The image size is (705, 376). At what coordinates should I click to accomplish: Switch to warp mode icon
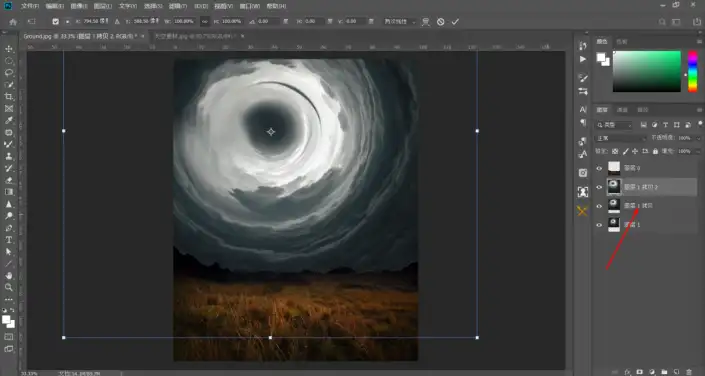[425, 22]
